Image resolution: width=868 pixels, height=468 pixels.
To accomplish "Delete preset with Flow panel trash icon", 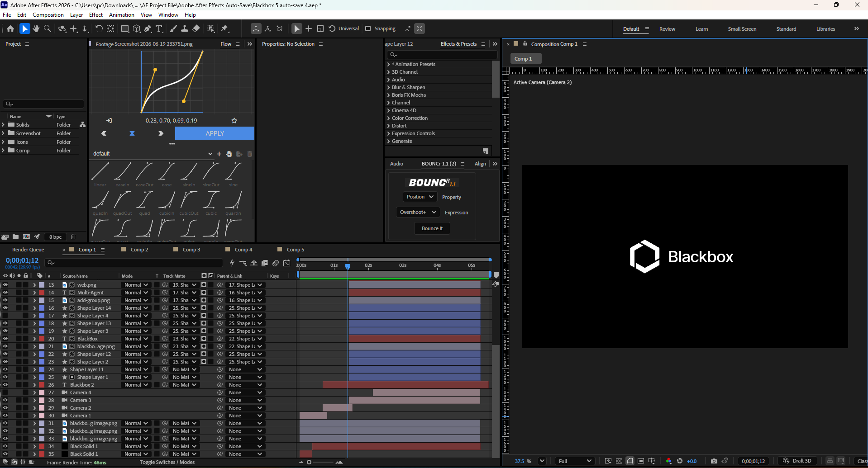I will [249, 154].
